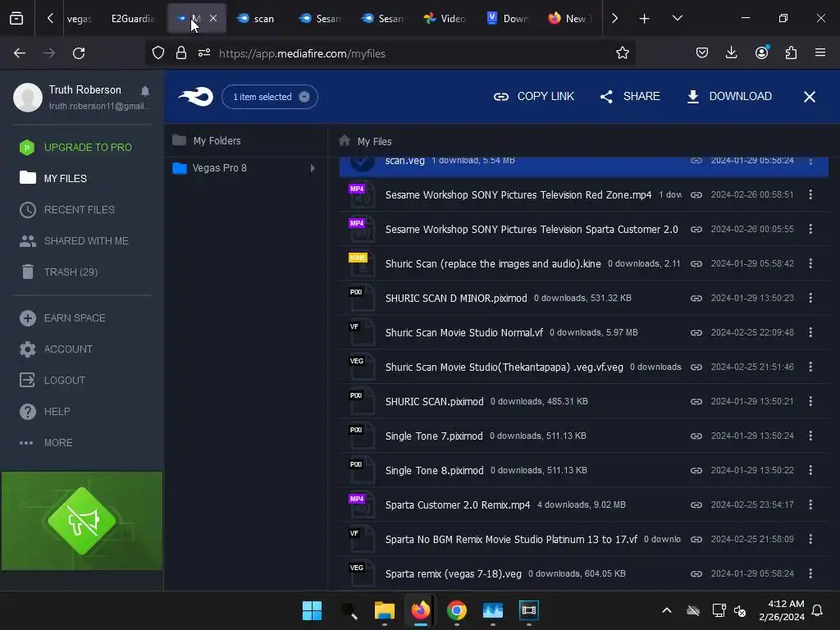This screenshot has width=840, height=630.
Task: Click link icon for Sparta Customer 2.0 Television
Action: [x=696, y=230]
